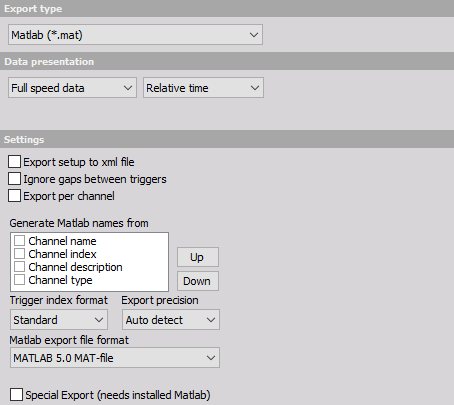Select the Channel description list row text
454x405 pixels.
pos(75,267)
